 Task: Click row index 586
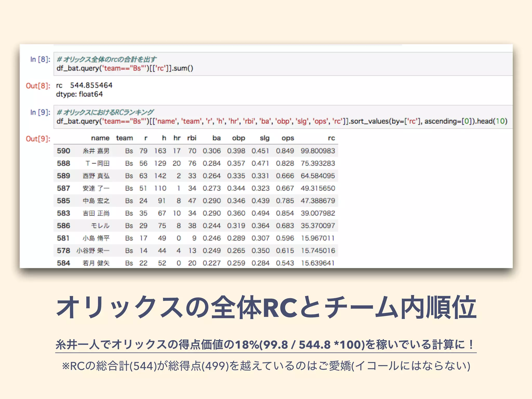(63, 225)
